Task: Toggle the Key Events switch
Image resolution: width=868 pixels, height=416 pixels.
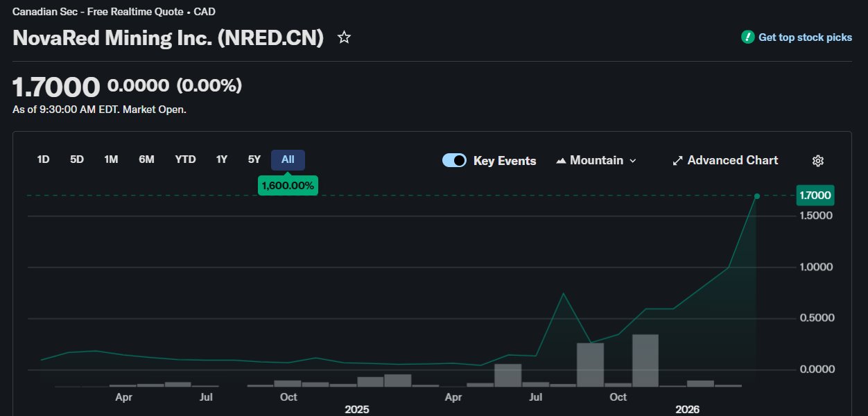Action: (x=454, y=160)
